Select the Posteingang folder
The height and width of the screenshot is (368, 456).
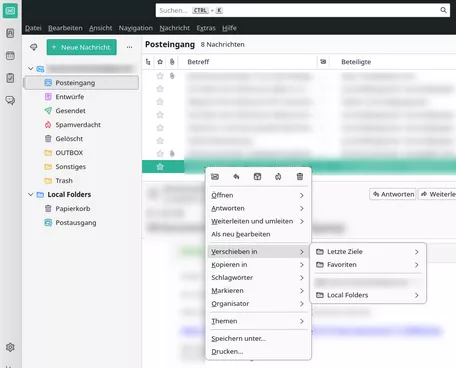click(x=81, y=83)
